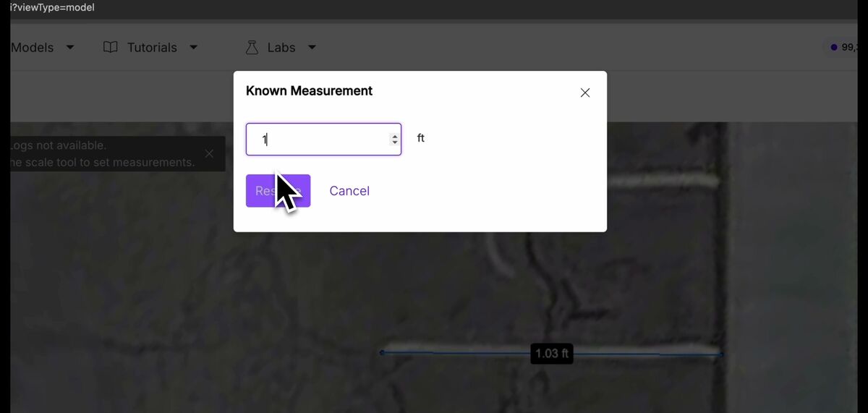
Task: Click the left endpoint of the measurement line
Action: [x=382, y=352]
